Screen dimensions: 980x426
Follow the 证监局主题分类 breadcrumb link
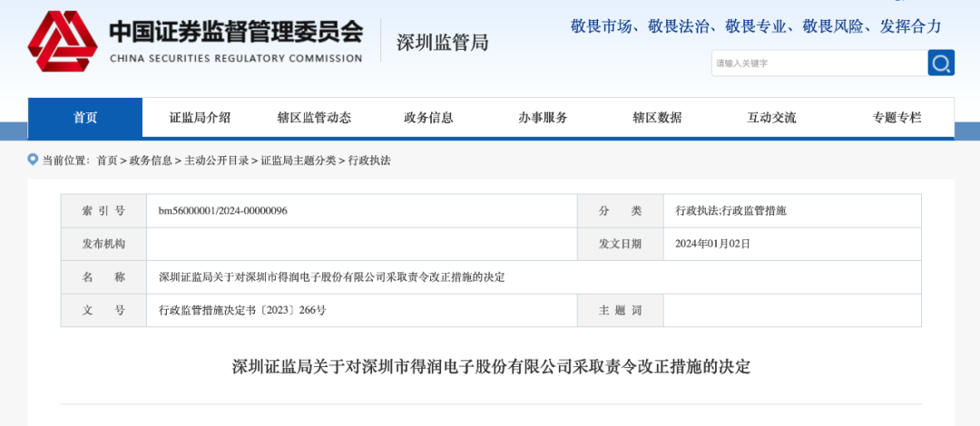click(299, 160)
